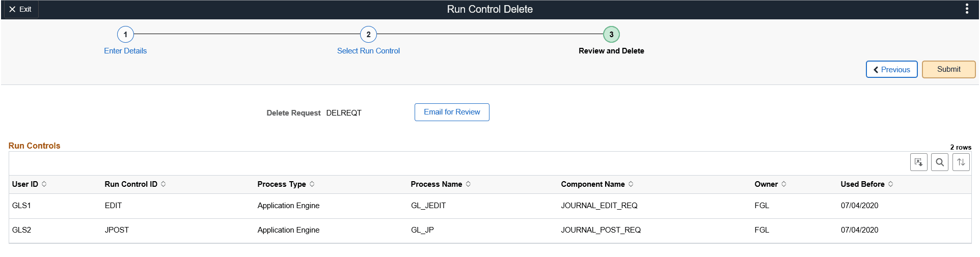Image resolution: width=980 pixels, height=257 pixels.
Task: Click FGL owner in the GLS1 row
Action: (x=761, y=206)
